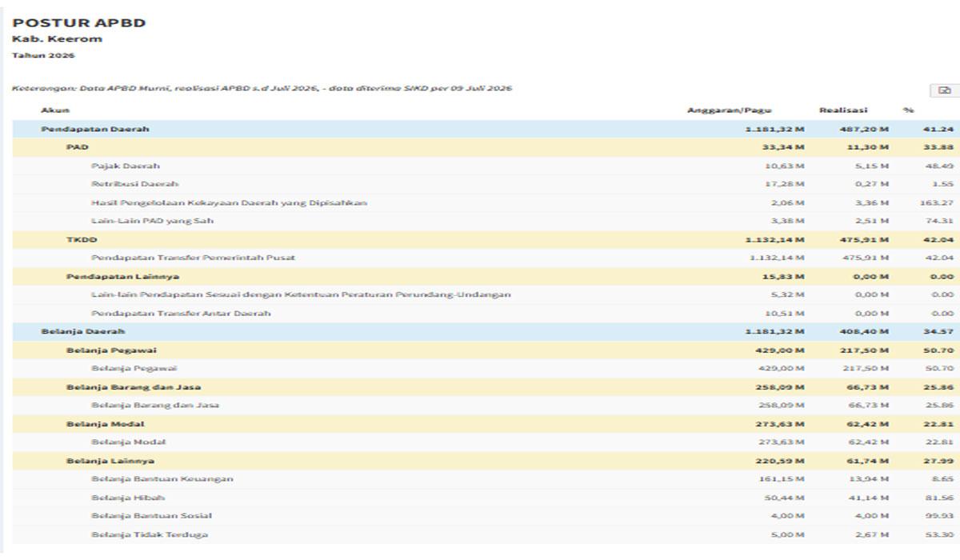This screenshot has height=560, width=960.
Task: Select the Belanja Daerah row
Action: click(x=486, y=331)
